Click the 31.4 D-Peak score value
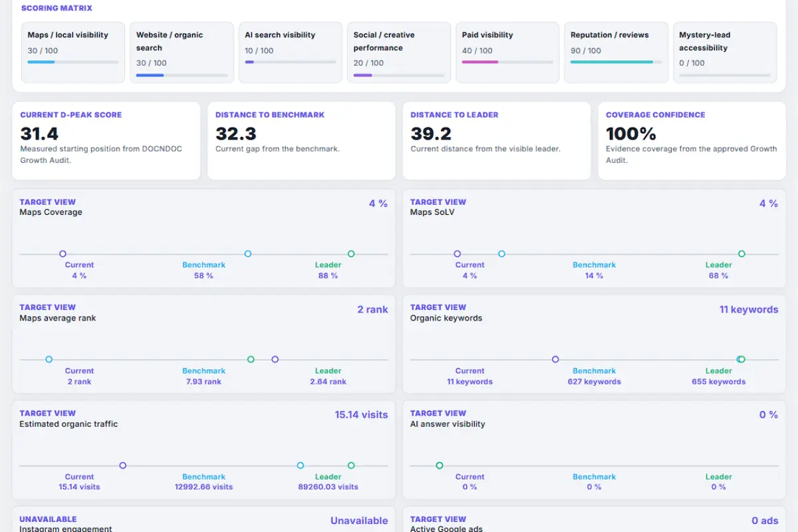Image resolution: width=798 pixels, height=532 pixels. click(x=39, y=134)
